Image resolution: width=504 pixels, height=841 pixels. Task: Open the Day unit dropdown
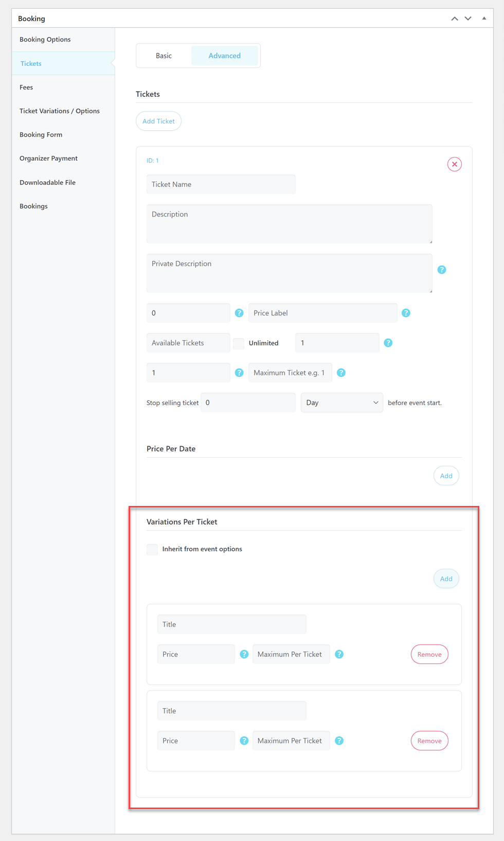(x=341, y=402)
